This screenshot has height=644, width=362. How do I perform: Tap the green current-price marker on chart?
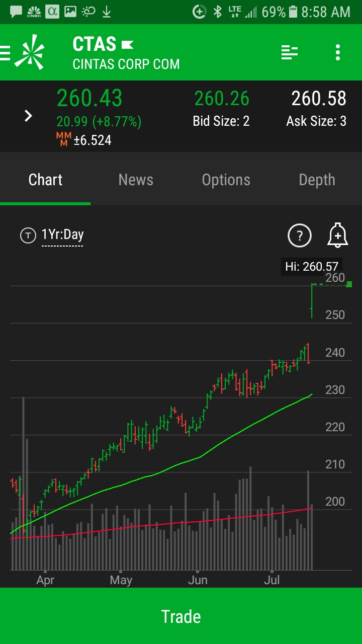349,284
